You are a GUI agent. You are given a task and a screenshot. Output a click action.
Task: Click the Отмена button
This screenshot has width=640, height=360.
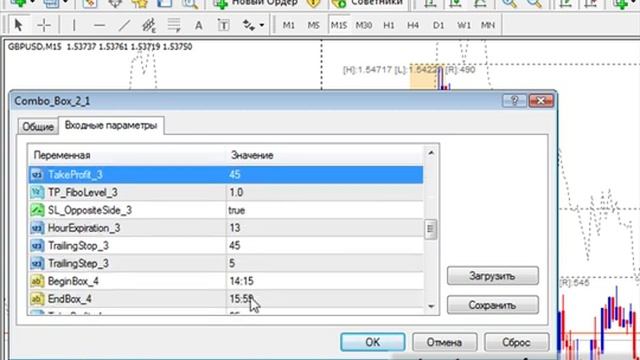point(444,342)
